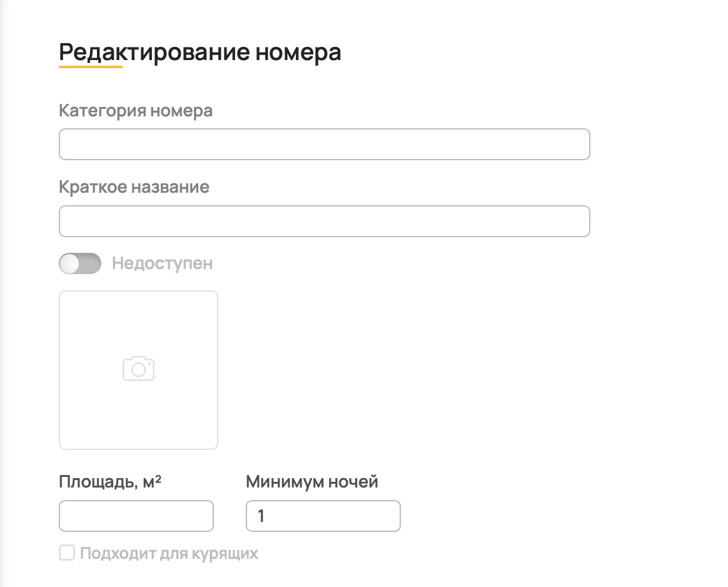Click the camera icon to upload photo
Viewport: 728px width, 587px height.
coord(138,369)
